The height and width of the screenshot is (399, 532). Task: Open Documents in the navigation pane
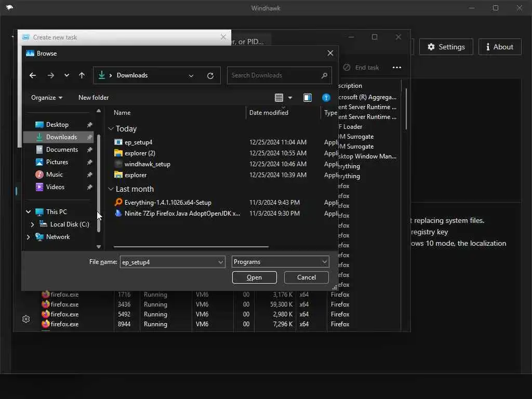tap(62, 150)
